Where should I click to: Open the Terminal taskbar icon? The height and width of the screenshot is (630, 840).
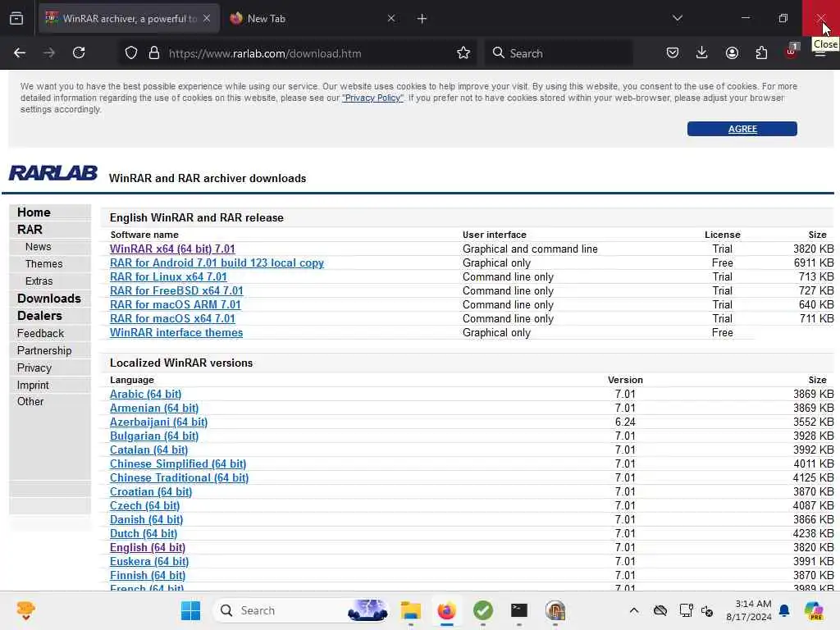(518, 610)
